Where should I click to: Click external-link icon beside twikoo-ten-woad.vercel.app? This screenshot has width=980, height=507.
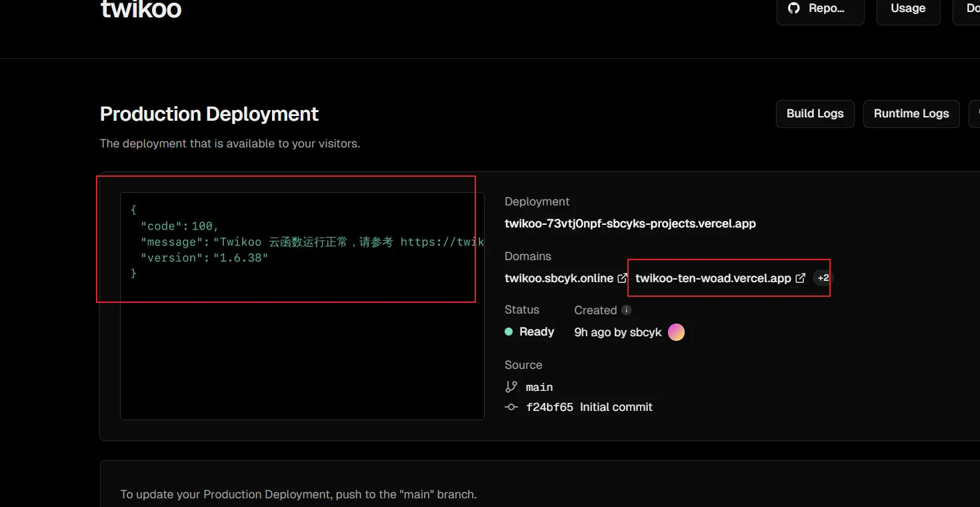[x=801, y=278]
